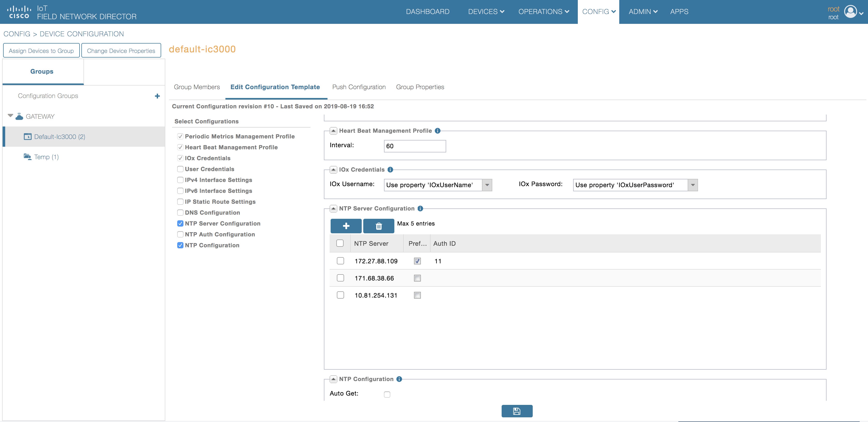Screen dimensions: 868x422
Task: Open info tooltip for IOx Credentials
Action: pyautogui.click(x=390, y=170)
